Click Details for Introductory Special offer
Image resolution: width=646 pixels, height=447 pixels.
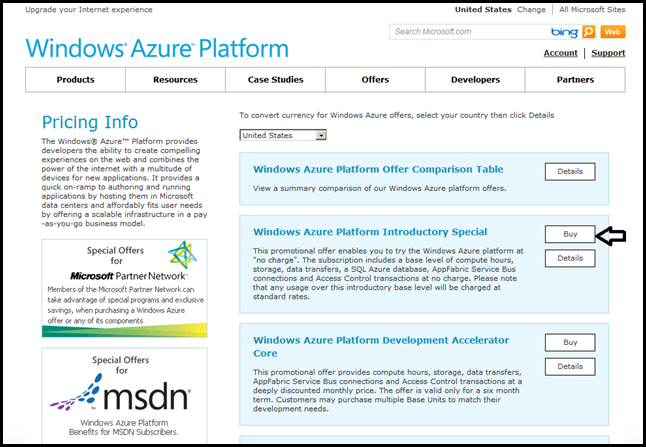pyautogui.click(x=570, y=258)
